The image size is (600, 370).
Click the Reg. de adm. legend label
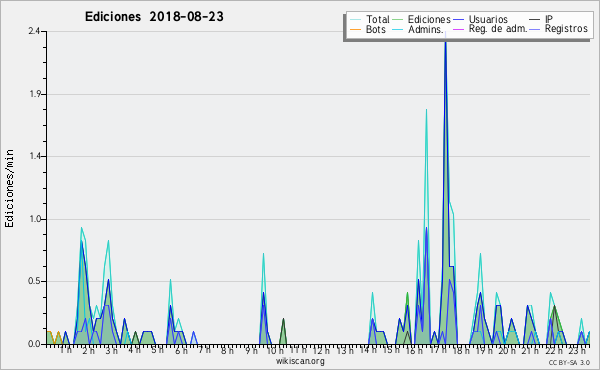pos(498,29)
